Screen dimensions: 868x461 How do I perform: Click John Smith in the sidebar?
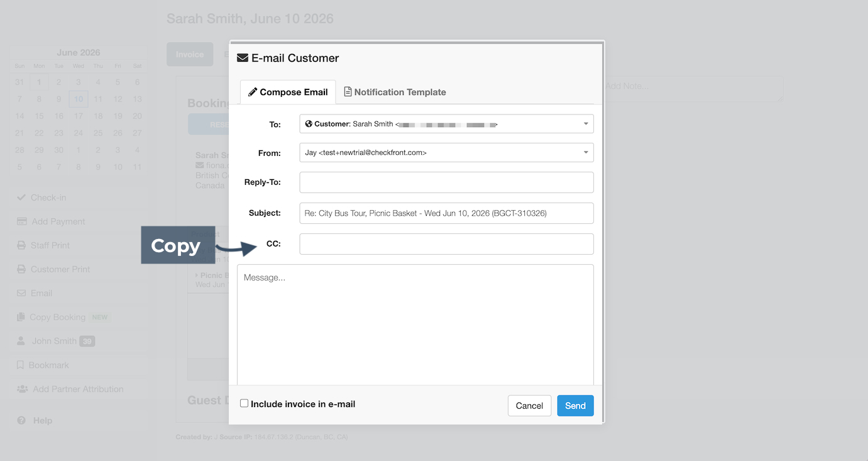(x=79, y=341)
